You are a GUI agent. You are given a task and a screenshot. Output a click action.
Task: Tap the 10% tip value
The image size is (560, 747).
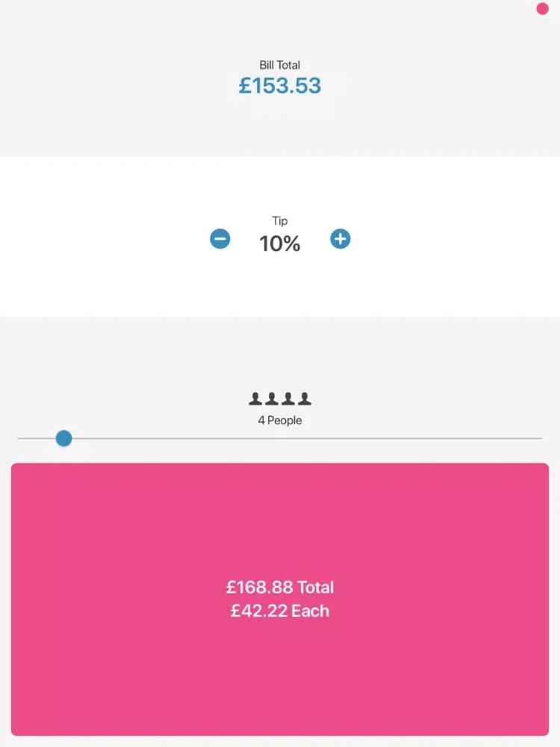[x=280, y=244]
